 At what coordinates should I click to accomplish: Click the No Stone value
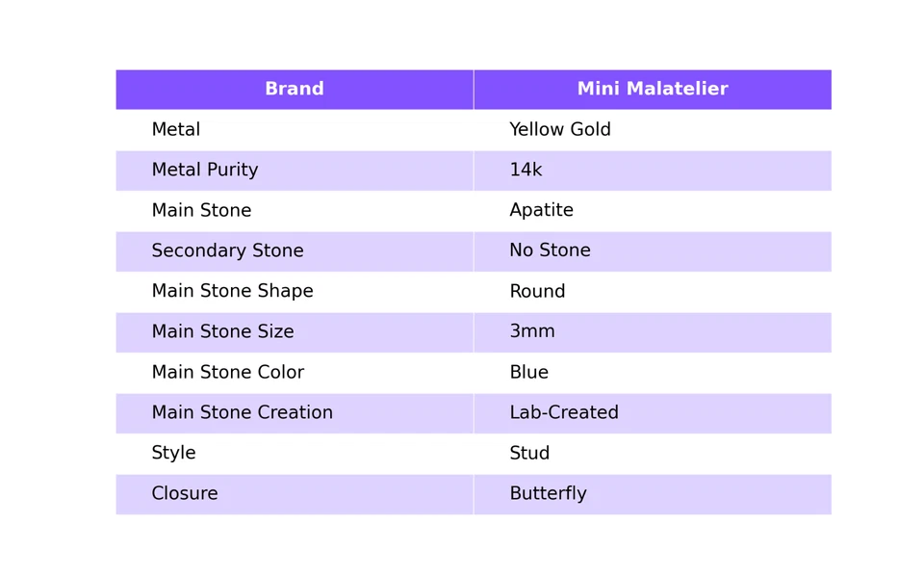pyautogui.click(x=550, y=251)
